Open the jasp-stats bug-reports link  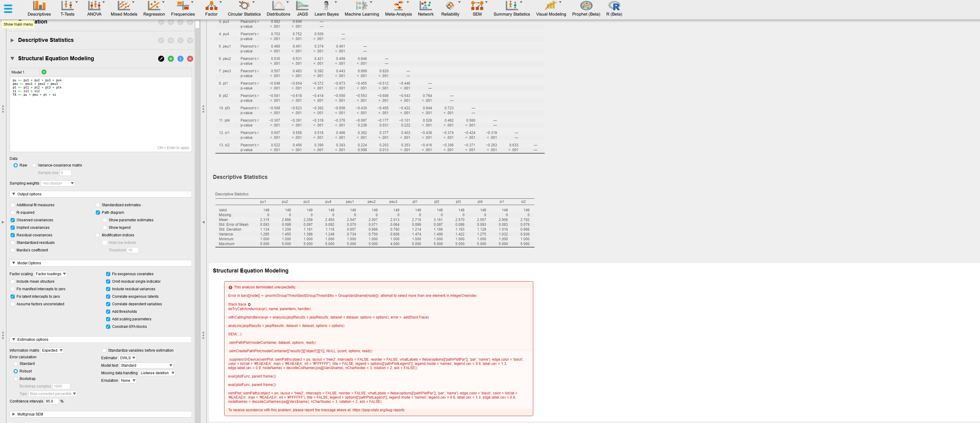pyautogui.click(x=378, y=410)
